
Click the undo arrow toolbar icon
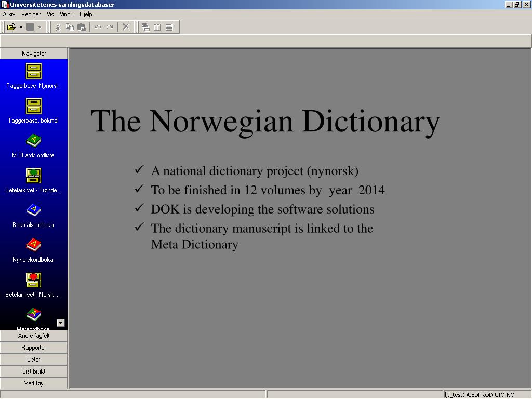coord(98,27)
